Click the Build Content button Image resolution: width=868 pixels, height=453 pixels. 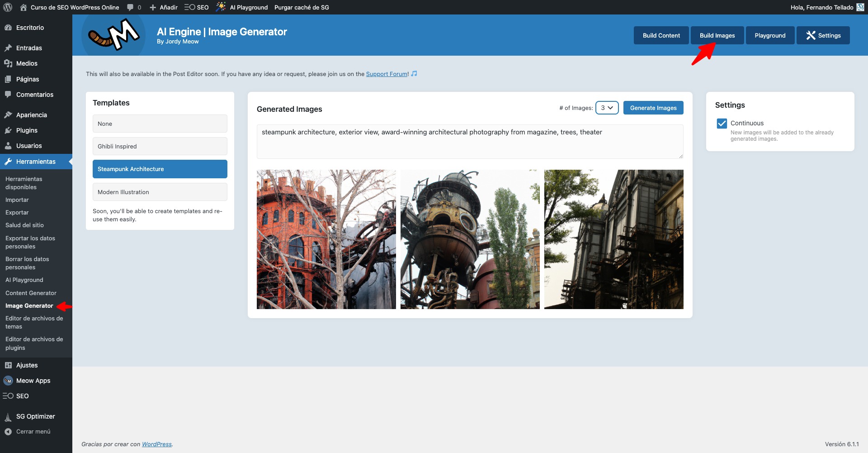(661, 35)
